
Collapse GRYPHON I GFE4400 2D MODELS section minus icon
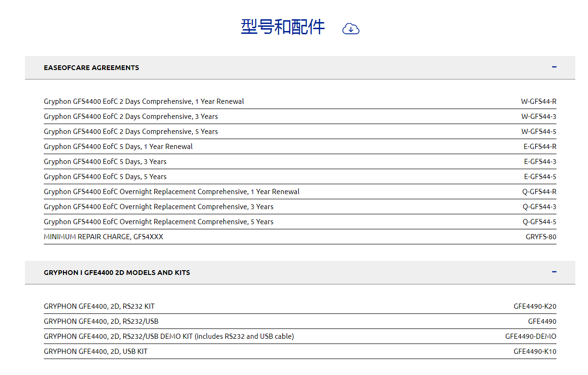point(554,272)
